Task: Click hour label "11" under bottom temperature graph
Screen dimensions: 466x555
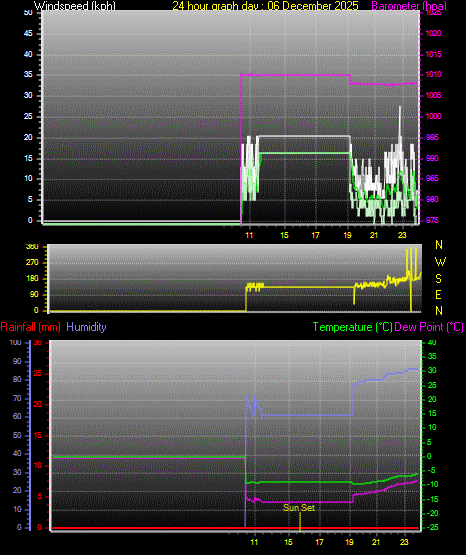Action: (254, 542)
